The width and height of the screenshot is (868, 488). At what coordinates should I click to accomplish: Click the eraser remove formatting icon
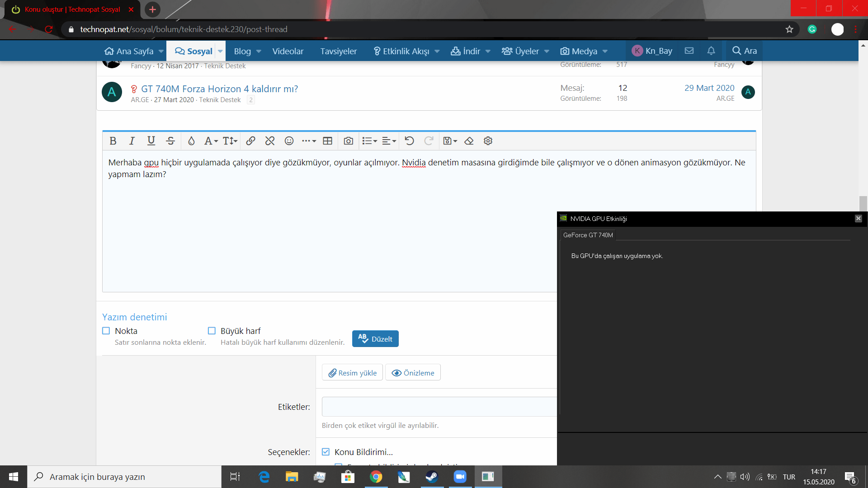469,141
